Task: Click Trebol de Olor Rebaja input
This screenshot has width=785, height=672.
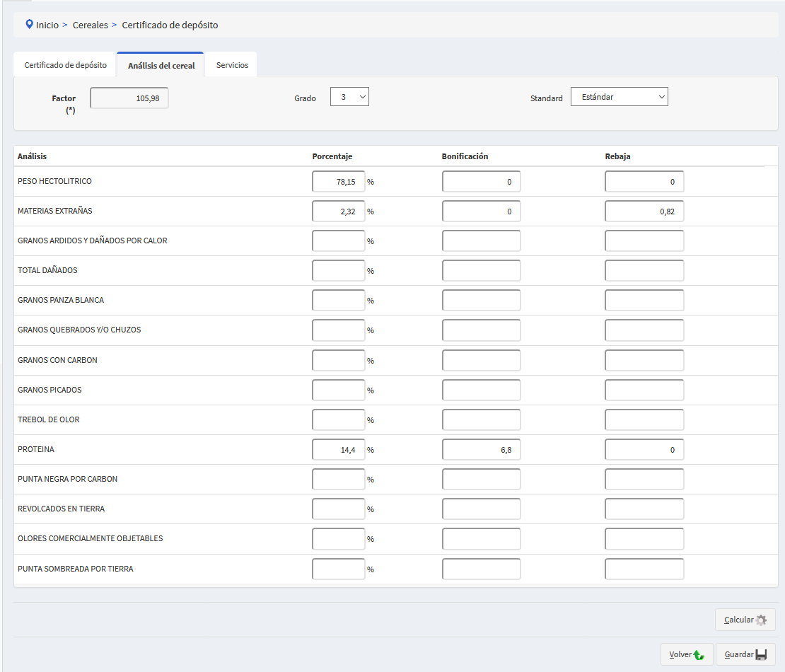Action: click(x=644, y=420)
